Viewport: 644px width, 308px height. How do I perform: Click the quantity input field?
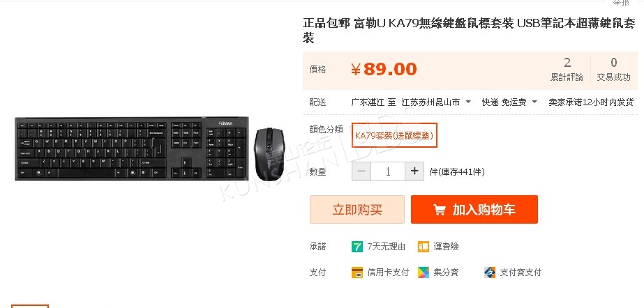pyautogui.click(x=388, y=171)
